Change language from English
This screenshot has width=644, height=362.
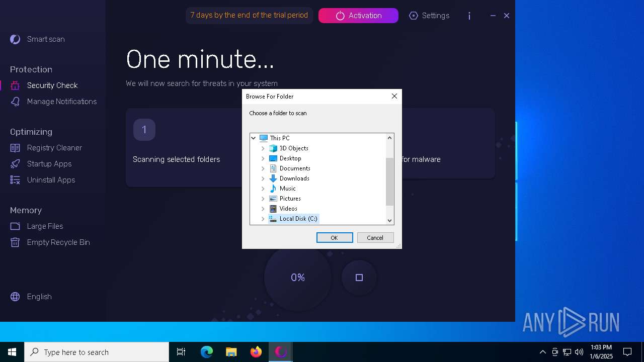tap(39, 297)
